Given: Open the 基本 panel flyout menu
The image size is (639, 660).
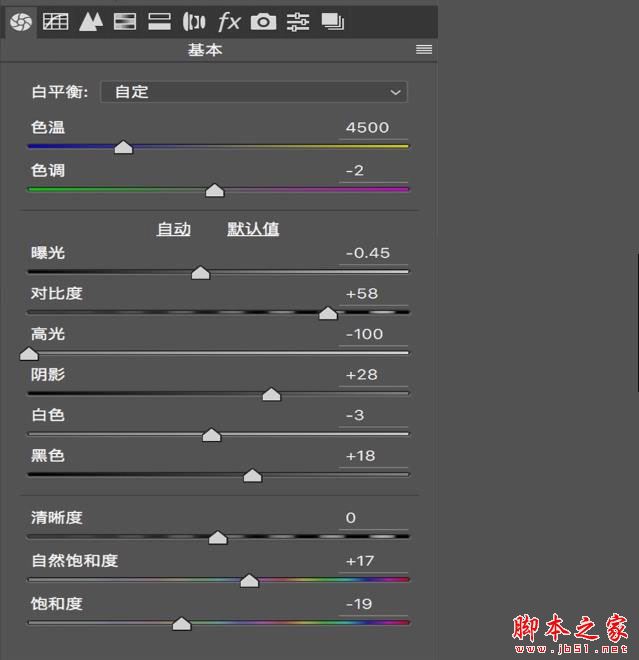Looking at the screenshot, I should pos(424,50).
